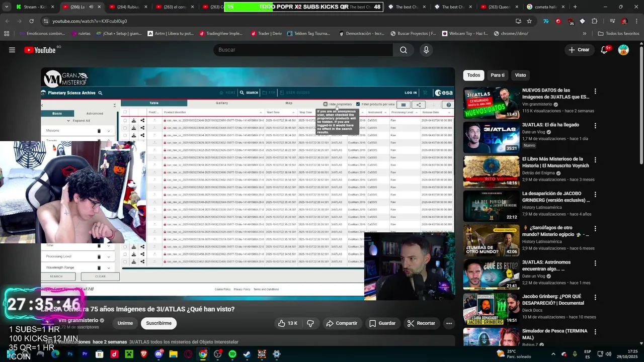Start voice search with the microphone icon
The width and height of the screenshot is (644, 362).
pos(426,50)
